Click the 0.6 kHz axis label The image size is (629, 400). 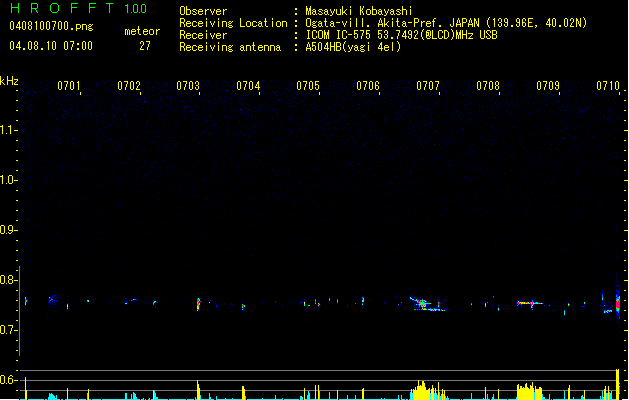[x=8, y=380]
